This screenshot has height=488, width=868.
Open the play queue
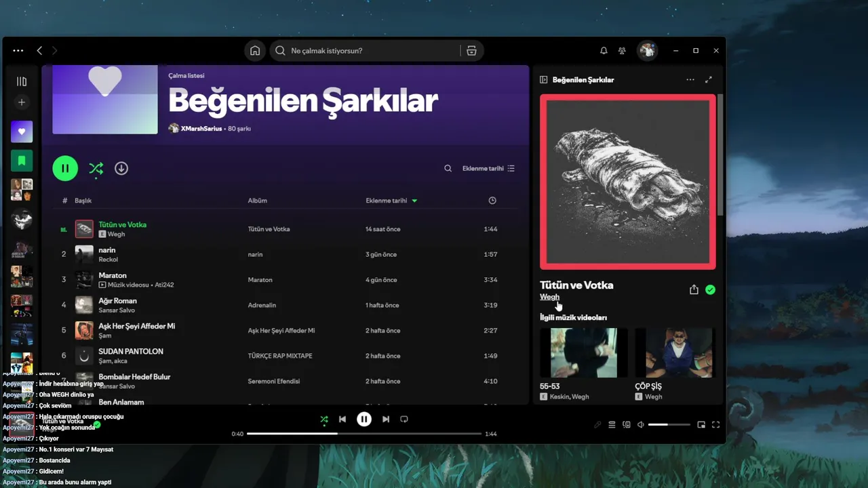pyautogui.click(x=612, y=425)
